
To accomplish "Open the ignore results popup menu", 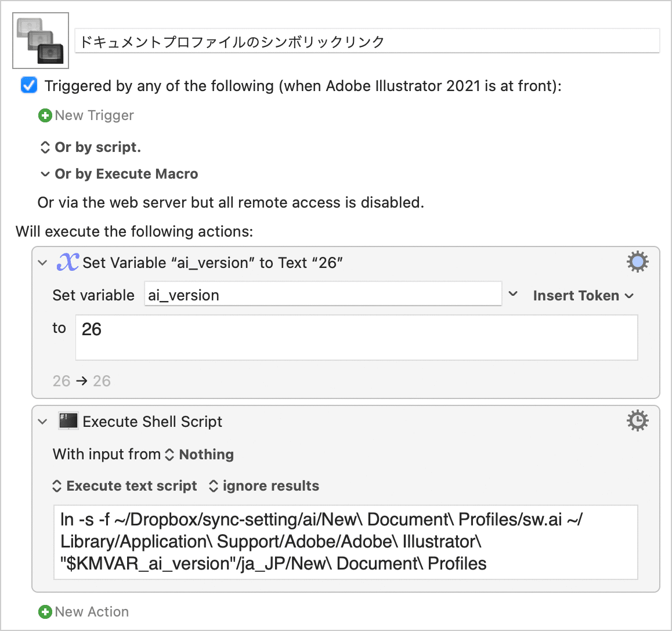I will click(264, 486).
